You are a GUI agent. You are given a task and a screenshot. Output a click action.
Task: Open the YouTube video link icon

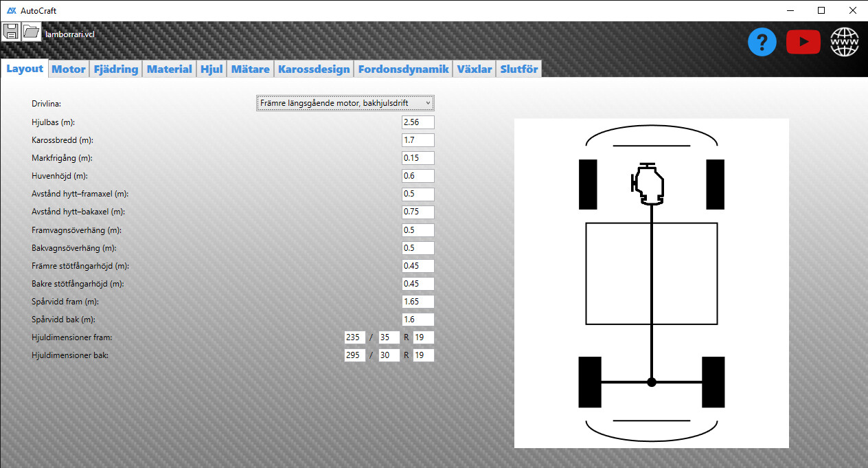(803, 43)
